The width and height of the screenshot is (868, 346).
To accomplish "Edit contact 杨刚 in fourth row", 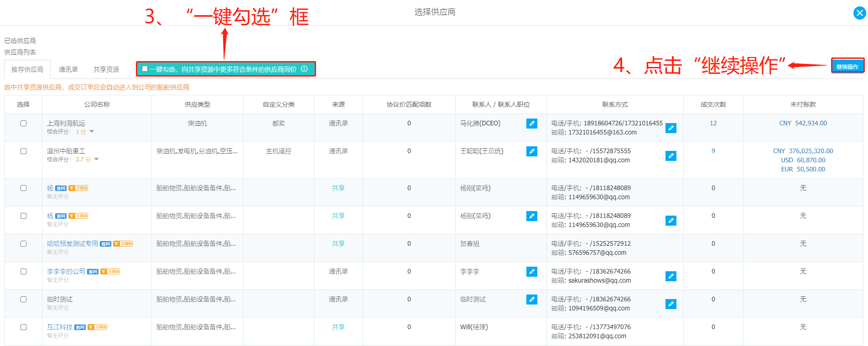I will [x=532, y=216].
